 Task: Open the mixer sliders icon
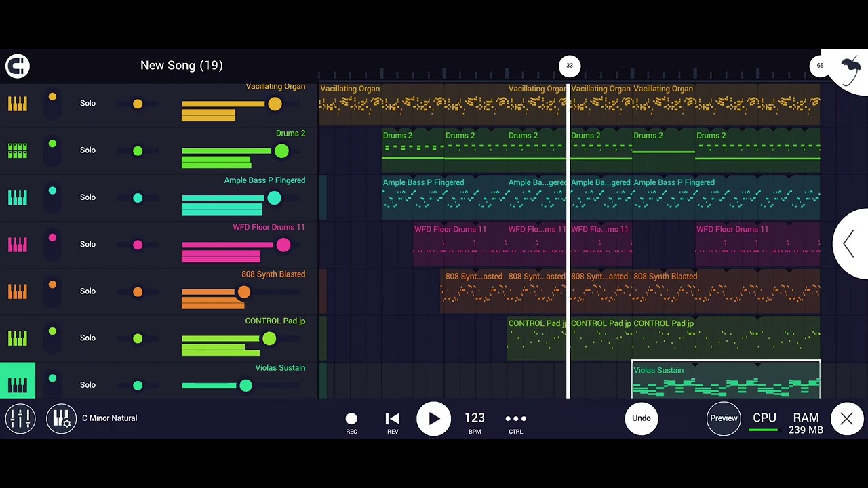pos(20,418)
